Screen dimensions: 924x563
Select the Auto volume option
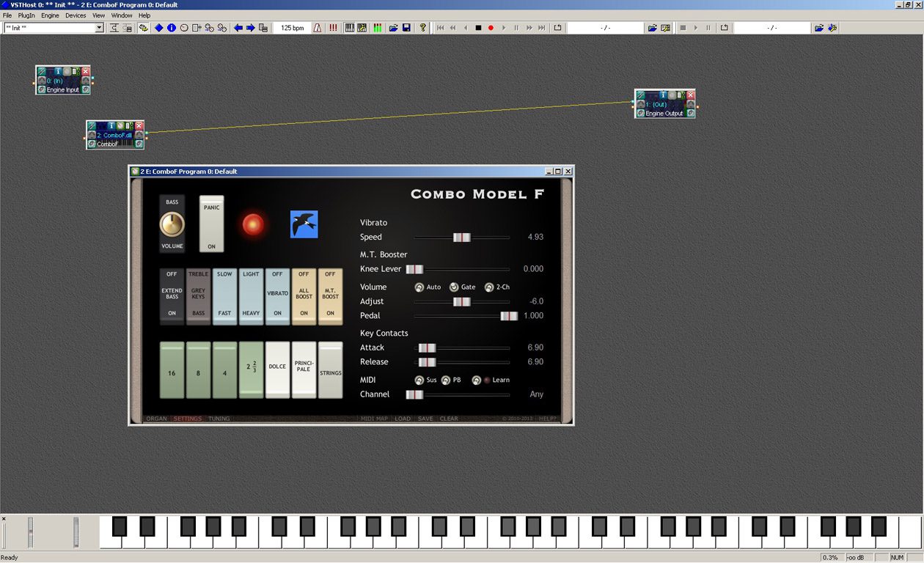(419, 287)
